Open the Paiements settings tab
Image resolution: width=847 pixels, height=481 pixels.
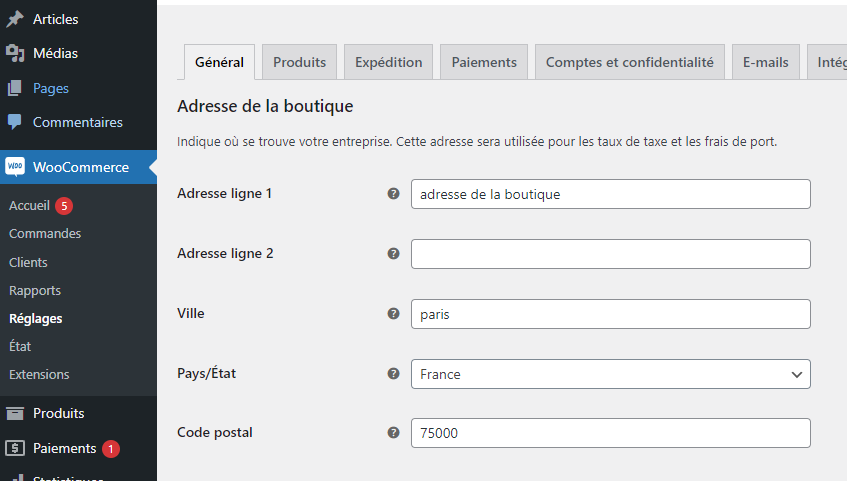pyautogui.click(x=484, y=62)
